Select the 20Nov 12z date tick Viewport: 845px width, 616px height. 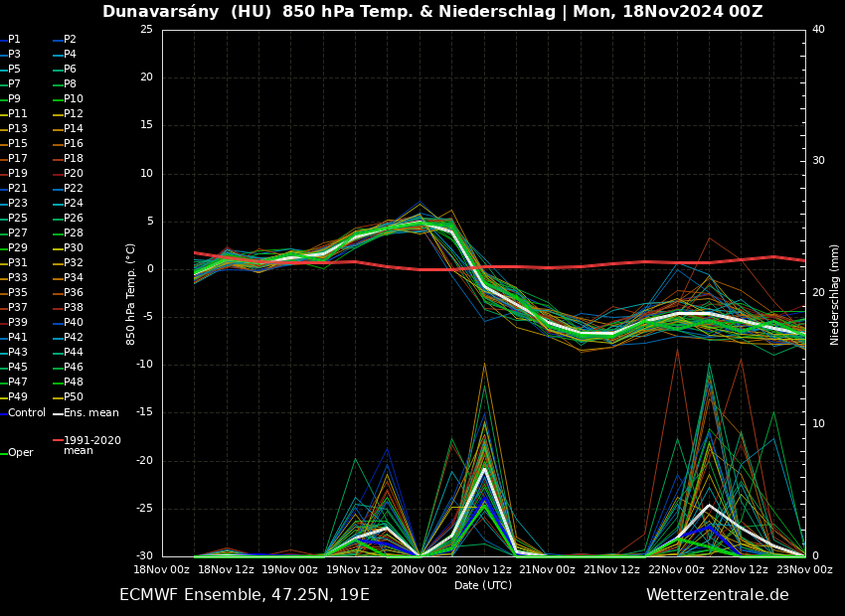coord(483,570)
